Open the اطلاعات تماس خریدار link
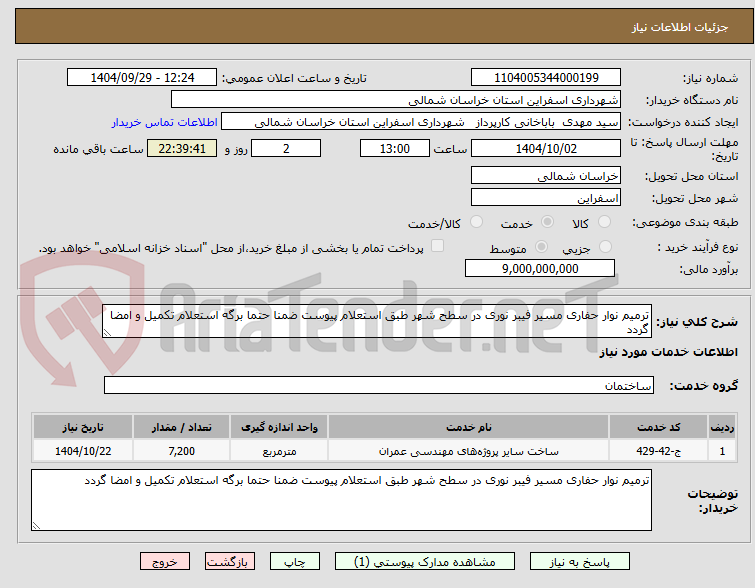The image size is (755, 588). [165, 122]
